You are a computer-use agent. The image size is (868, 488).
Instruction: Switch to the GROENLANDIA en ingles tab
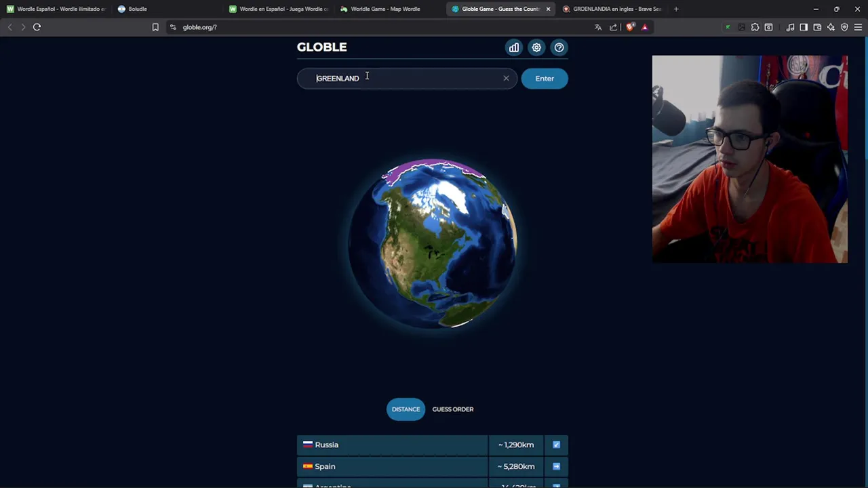tap(612, 9)
